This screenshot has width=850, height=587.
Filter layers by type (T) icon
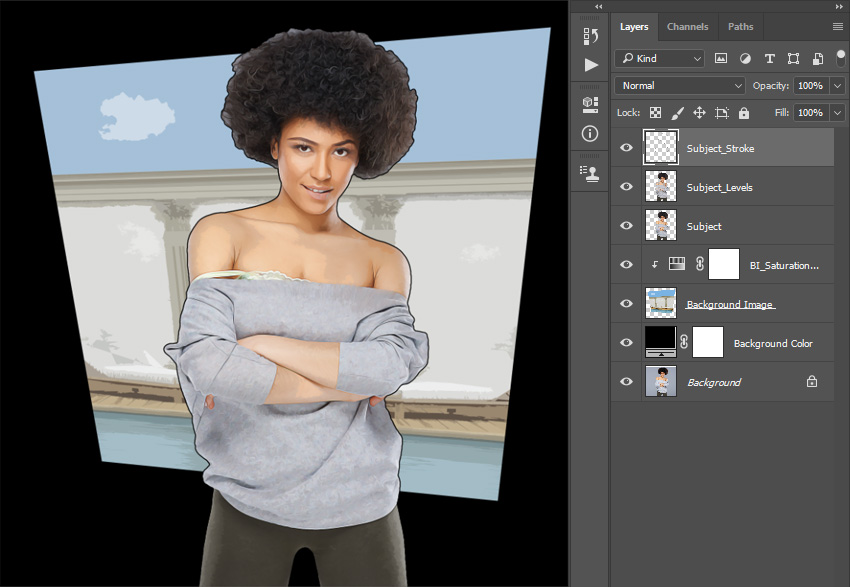[769, 59]
